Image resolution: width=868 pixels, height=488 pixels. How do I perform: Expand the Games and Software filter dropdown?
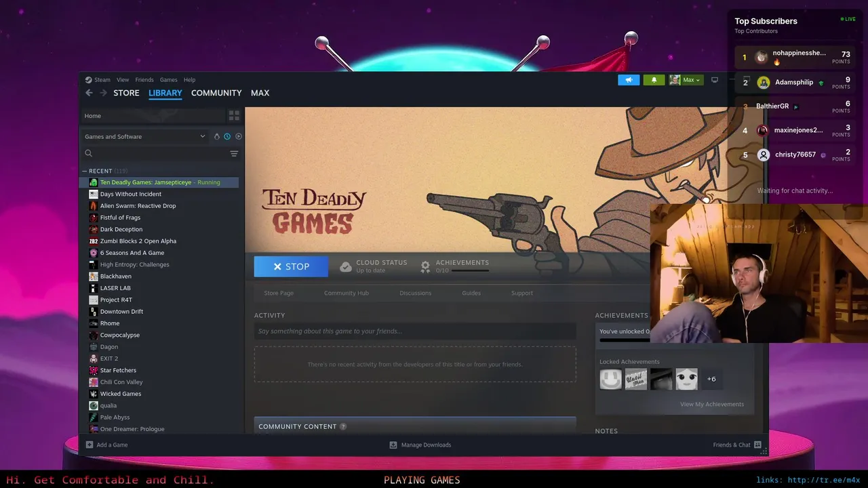click(x=144, y=136)
